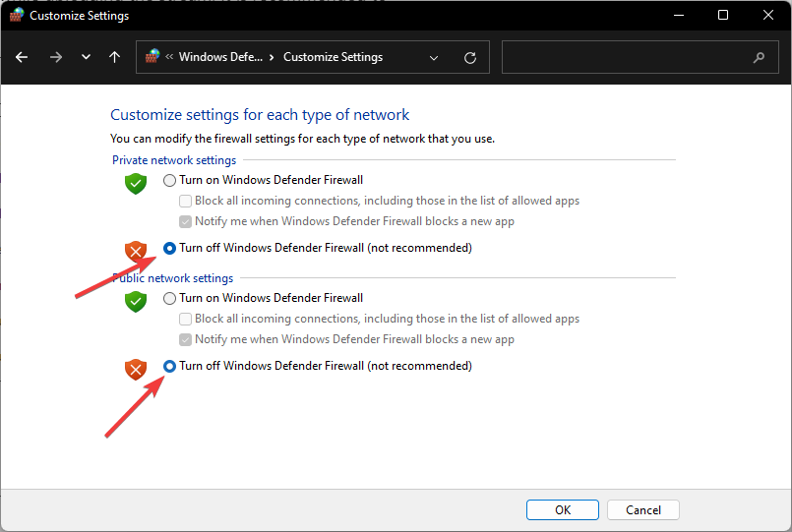Click the red shield under Public network
792x532 pixels.
(x=136, y=370)
